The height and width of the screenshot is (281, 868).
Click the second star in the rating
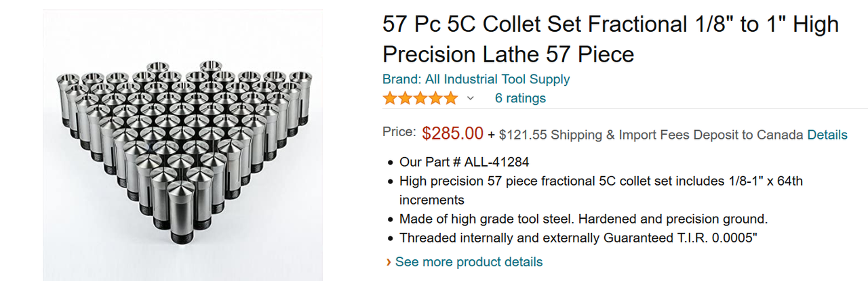pos(406,98)
